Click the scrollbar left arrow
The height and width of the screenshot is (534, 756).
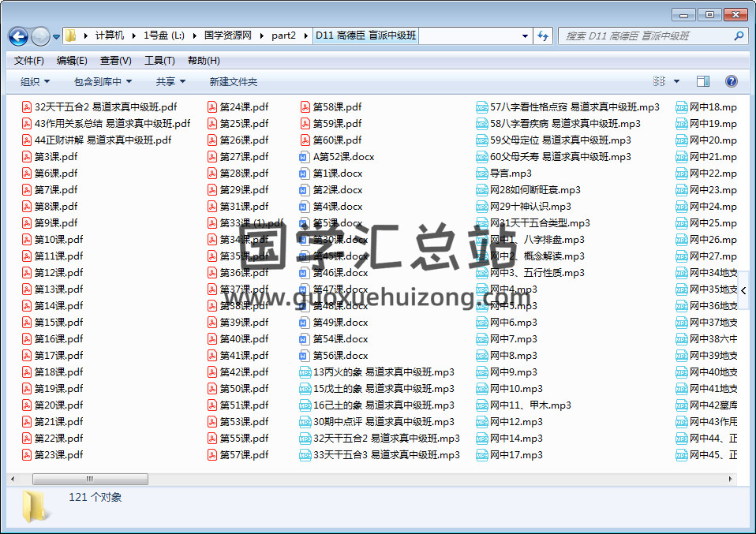(x=13, y=479)
